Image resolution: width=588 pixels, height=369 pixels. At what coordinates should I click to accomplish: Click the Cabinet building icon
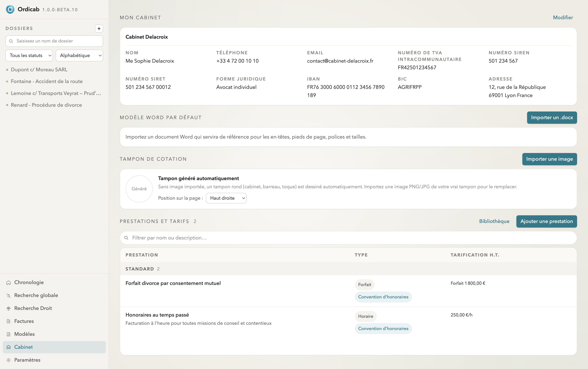tap(9, 347)
